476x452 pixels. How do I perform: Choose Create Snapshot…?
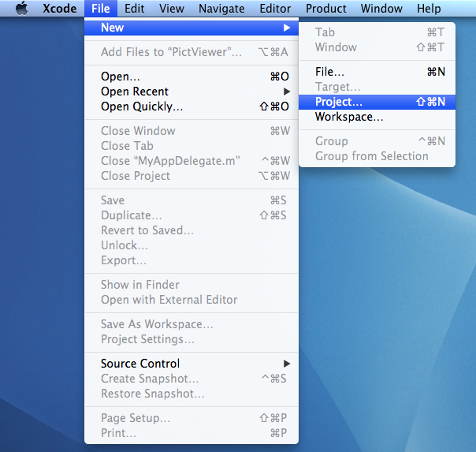pyautogui.click(x=192, y=379)
